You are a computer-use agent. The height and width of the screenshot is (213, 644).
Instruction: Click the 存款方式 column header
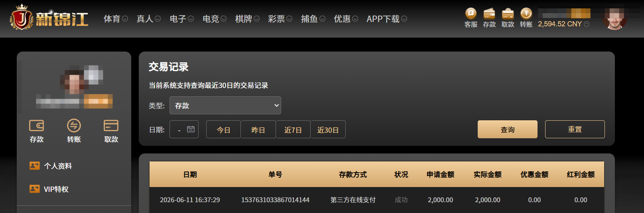click(353, 175)
